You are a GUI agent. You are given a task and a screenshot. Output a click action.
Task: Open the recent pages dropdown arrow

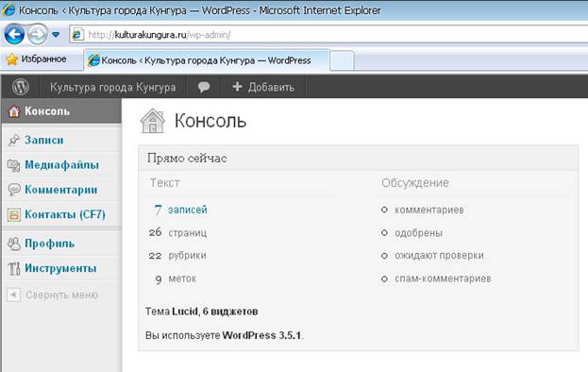(56, 35)
